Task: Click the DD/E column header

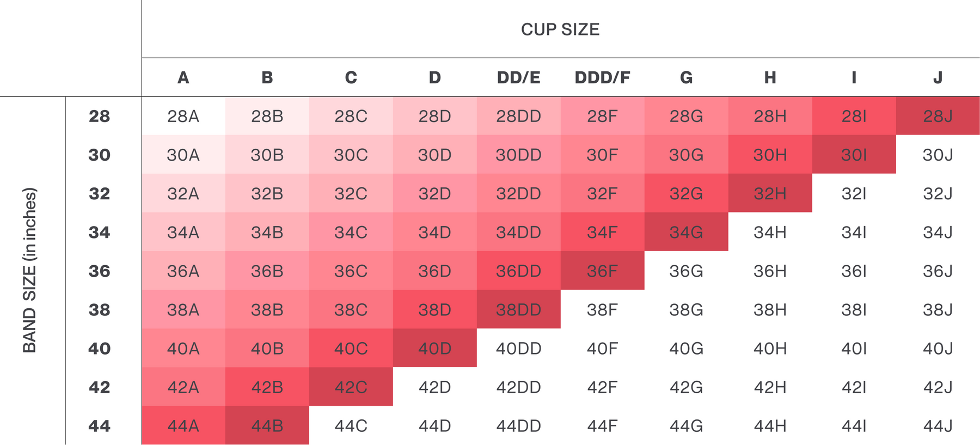Action: (x=518, y=78)
